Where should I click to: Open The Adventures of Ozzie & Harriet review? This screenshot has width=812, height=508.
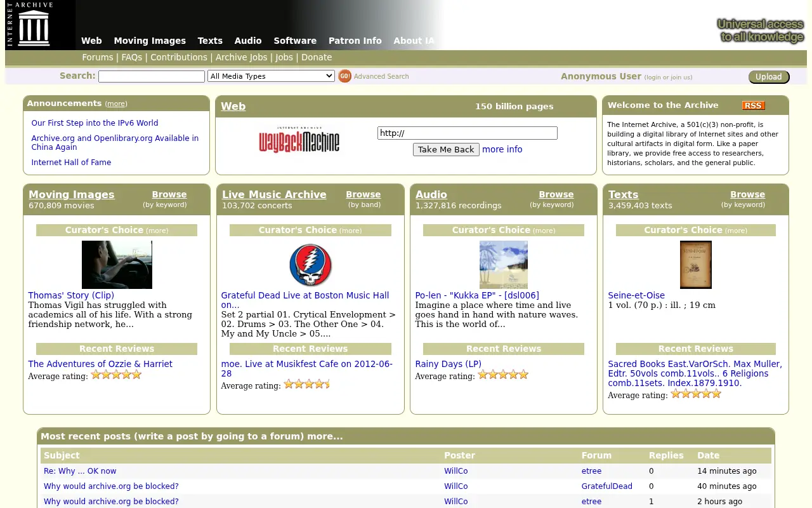point(100,364)
